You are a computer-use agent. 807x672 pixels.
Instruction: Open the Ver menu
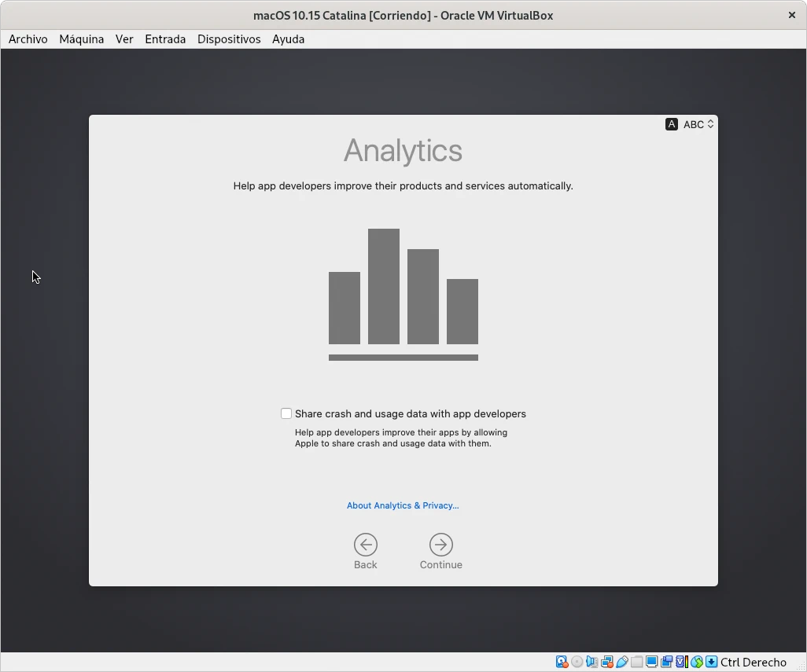coord(124,39)
